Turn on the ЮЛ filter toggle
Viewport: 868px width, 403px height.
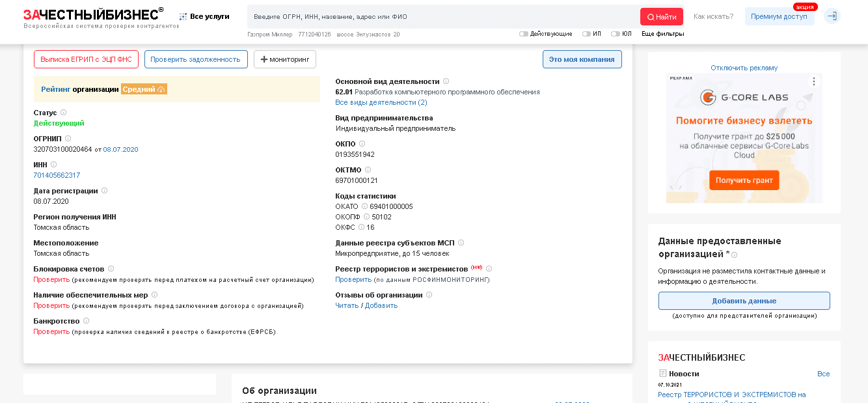click(615, 34)
